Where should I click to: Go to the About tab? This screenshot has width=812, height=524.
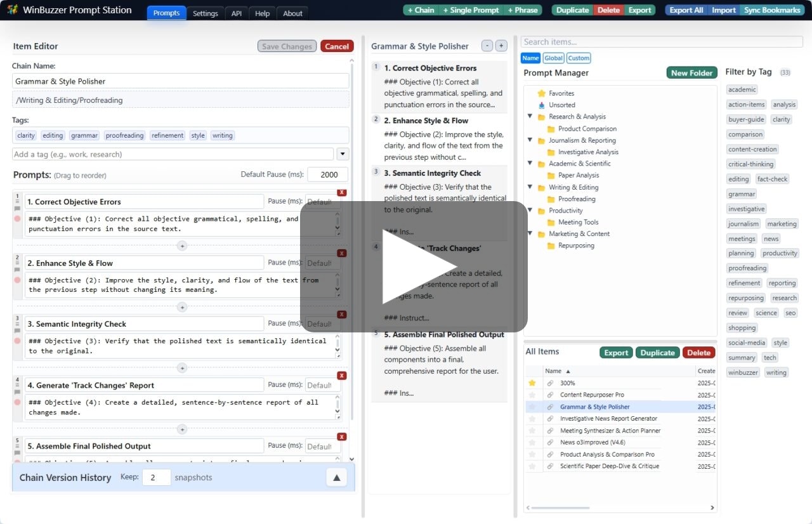click(x=292, y=13)
